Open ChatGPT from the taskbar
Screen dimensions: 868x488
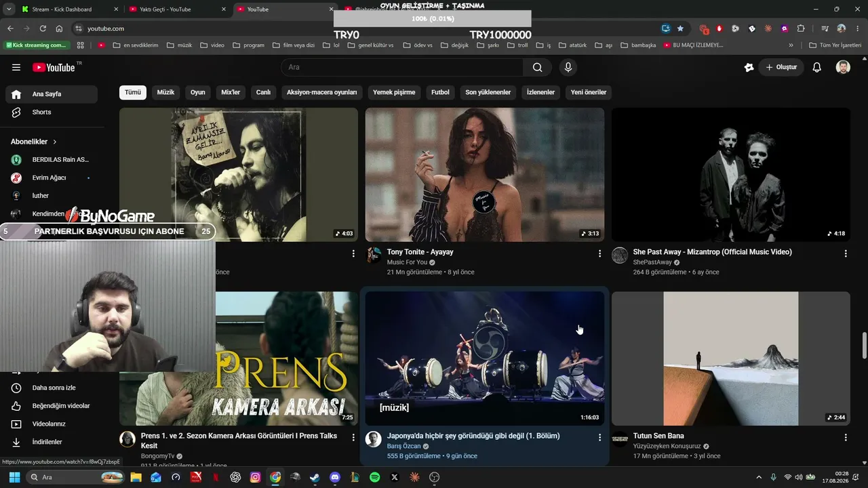point(235,477)
